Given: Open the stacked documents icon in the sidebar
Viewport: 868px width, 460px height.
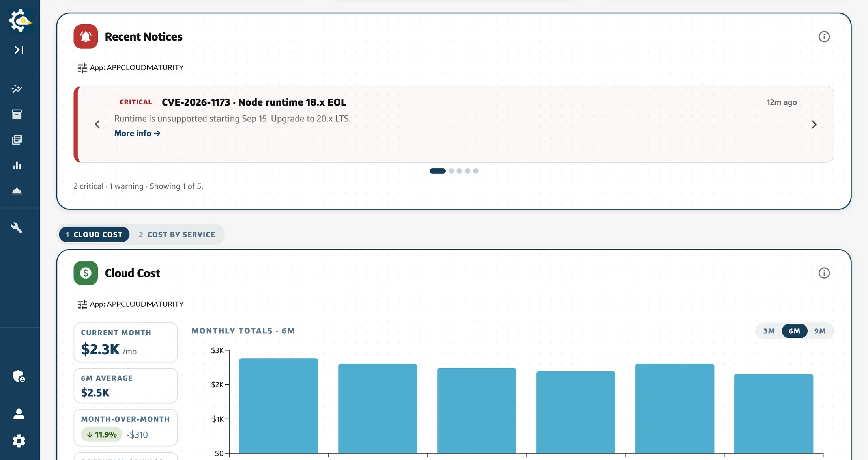Looking at the screenshot, I should pyautogui.click(x=17, y=140).
